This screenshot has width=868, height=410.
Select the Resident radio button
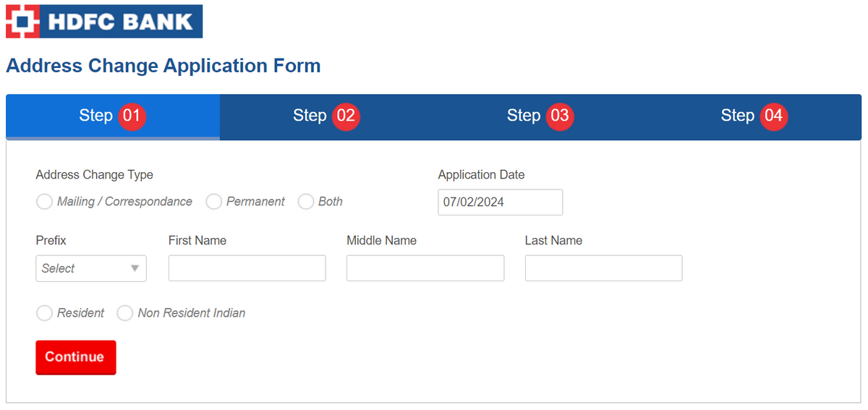tap(45, 313)
